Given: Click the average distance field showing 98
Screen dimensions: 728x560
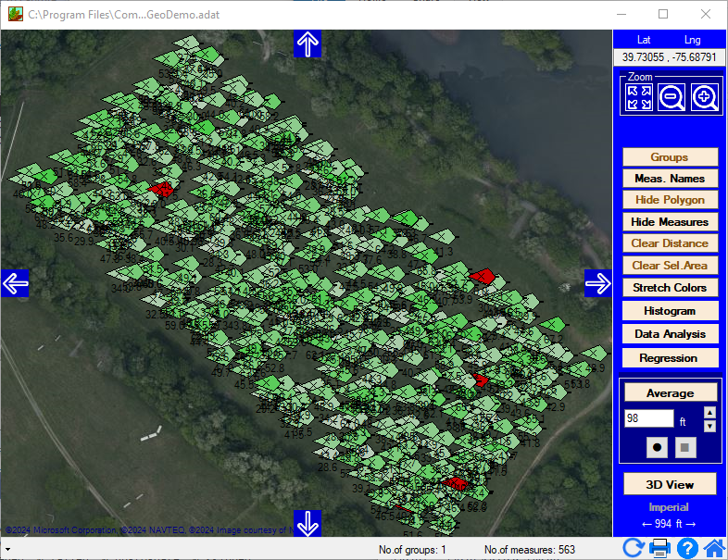Looking at the screenshot, I should [x=648, y=418].
